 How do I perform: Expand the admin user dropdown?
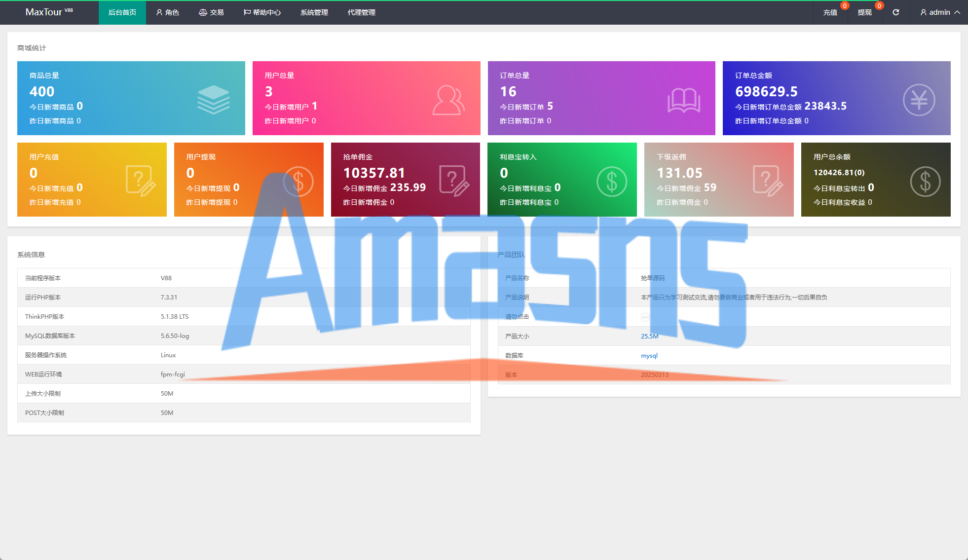point(939,12)
